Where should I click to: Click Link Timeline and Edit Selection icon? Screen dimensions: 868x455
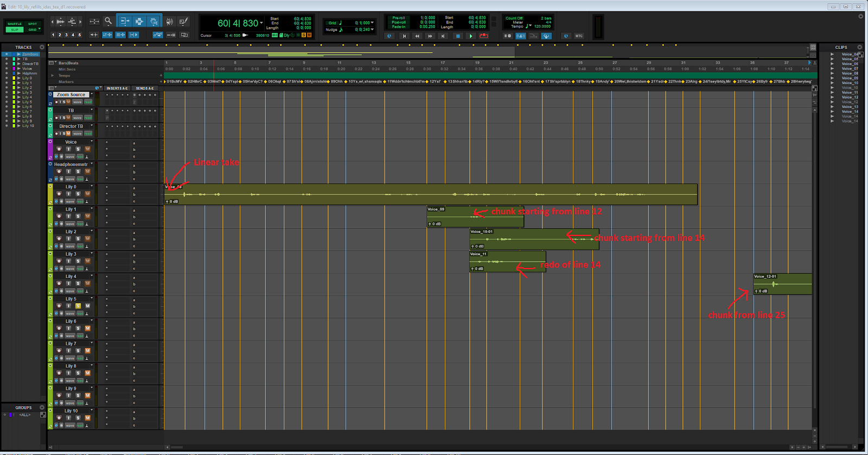tap(107, 35)
